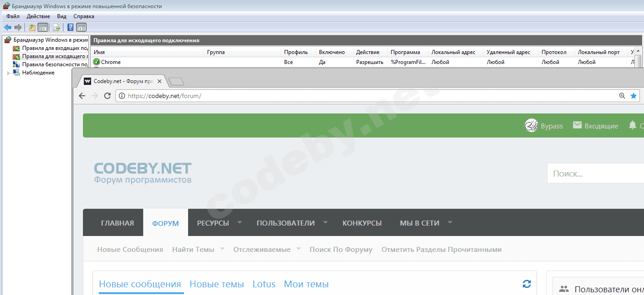Click the firewall icon in the title bar
This screenshot has height=295, width=644.
click(x=6, y=6)
